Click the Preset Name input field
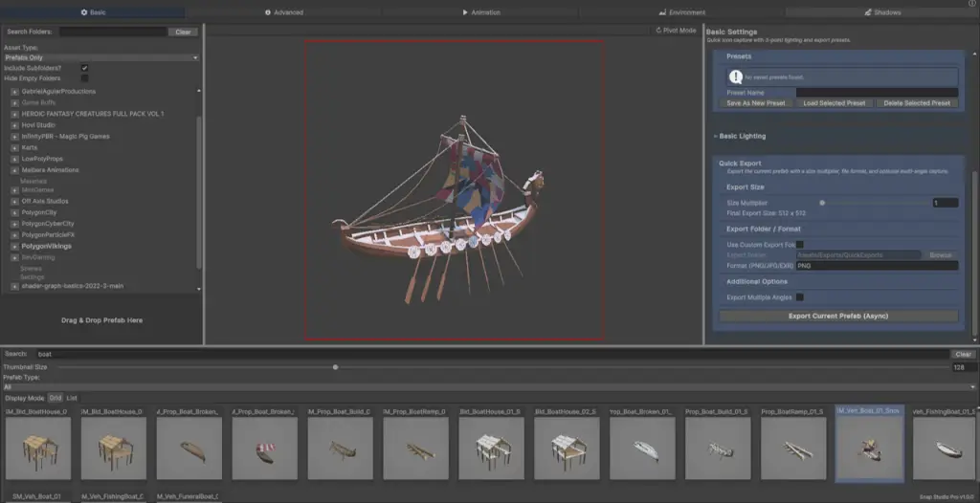This screenshot has width=980, height=503. point(877,92)
